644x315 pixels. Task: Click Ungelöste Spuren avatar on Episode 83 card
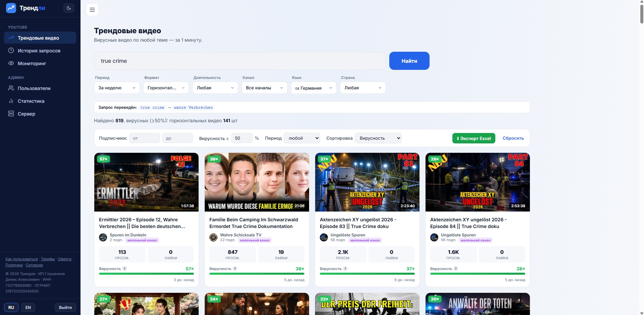click(x=324, y=237)
